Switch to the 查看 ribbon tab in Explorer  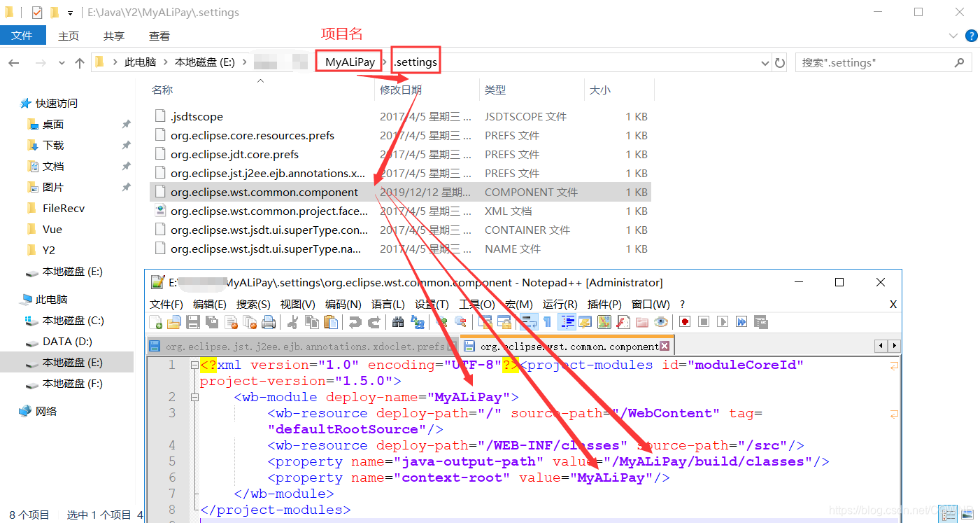159,36
